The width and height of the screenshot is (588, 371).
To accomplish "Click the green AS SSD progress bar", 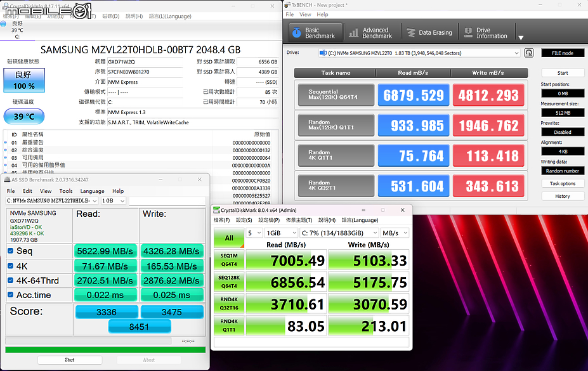I will pyautogui.click(x=105, y=350).
